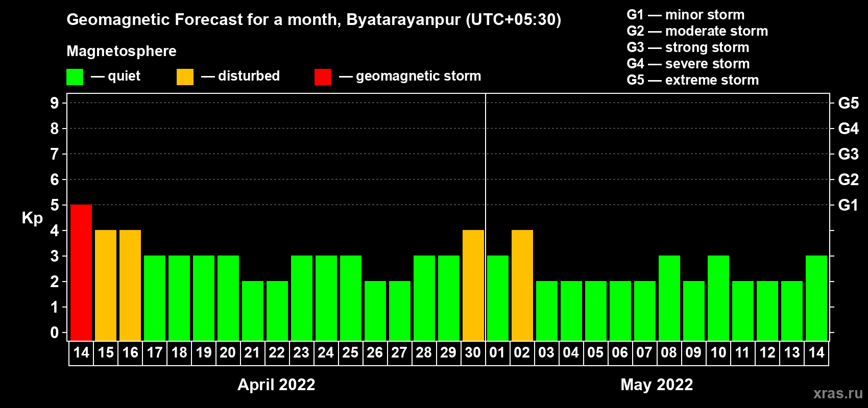Click the date cell 05 under May

point(596,353)
